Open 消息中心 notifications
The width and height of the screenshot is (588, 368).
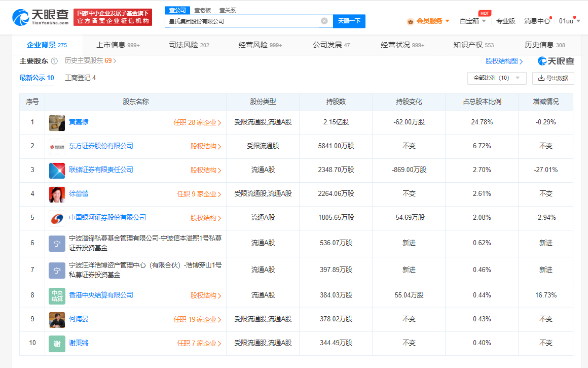[537, 21]
